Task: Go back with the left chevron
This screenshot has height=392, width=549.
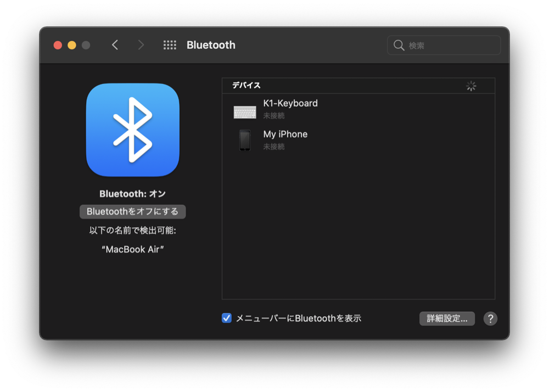Action: tap(115, 45)
